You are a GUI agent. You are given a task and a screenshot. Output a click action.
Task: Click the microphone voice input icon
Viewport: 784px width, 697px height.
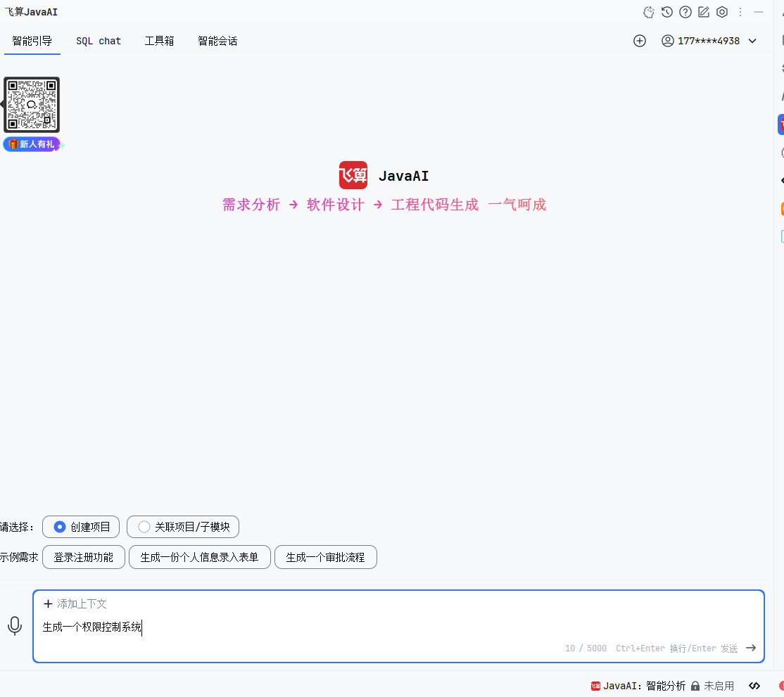pos(15,626)
